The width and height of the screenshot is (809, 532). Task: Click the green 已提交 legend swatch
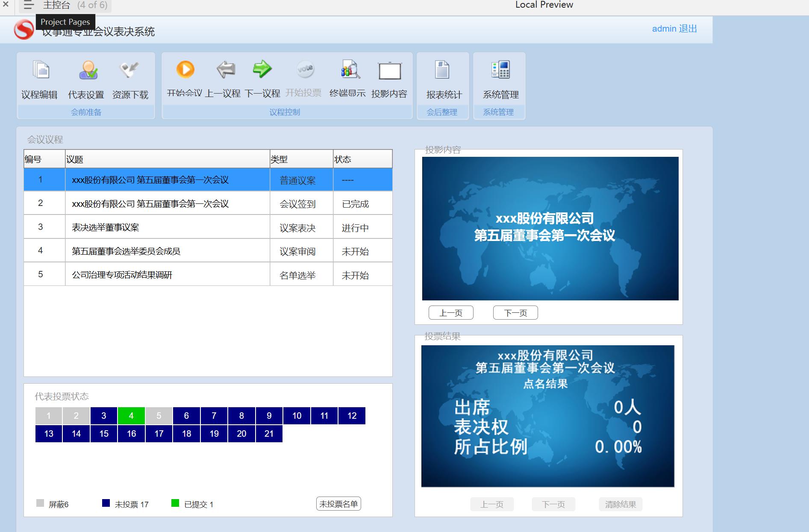175,503
